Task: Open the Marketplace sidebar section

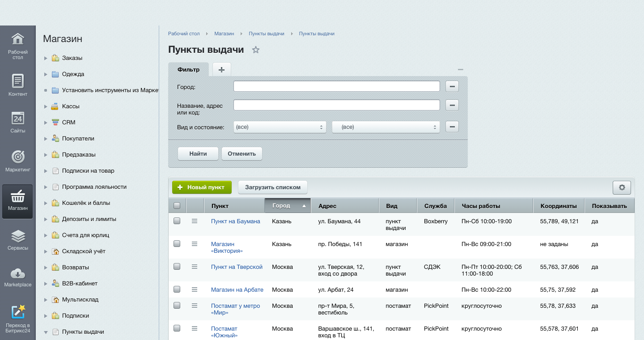Action: (18, 277)
